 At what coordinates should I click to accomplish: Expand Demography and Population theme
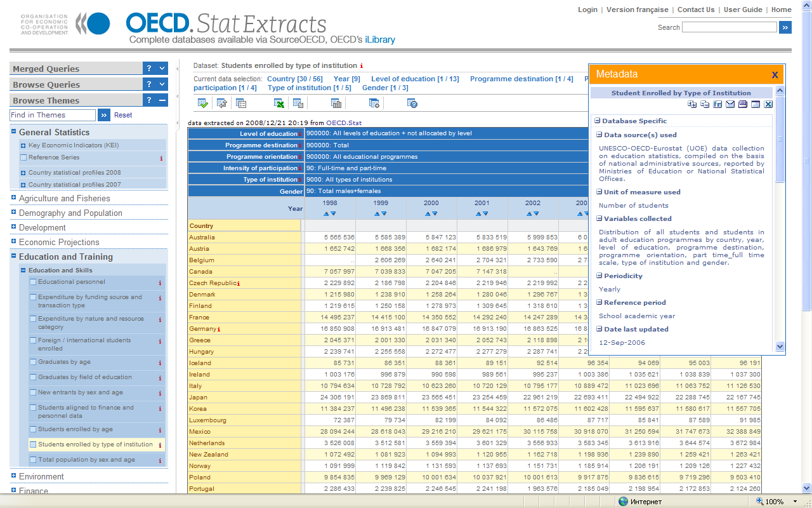[14, 212]
